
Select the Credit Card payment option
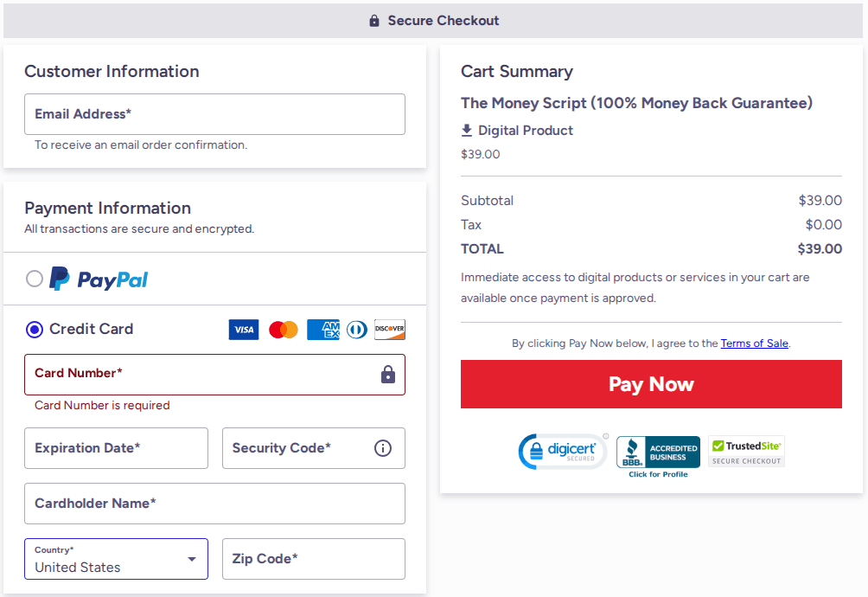[x=33, y=330]
